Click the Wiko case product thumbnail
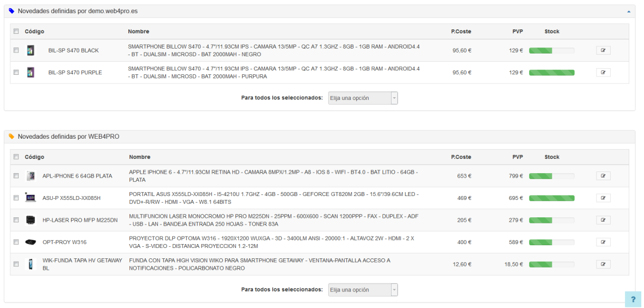This screenshot has width=644, height=308. (x=31, y=264)
